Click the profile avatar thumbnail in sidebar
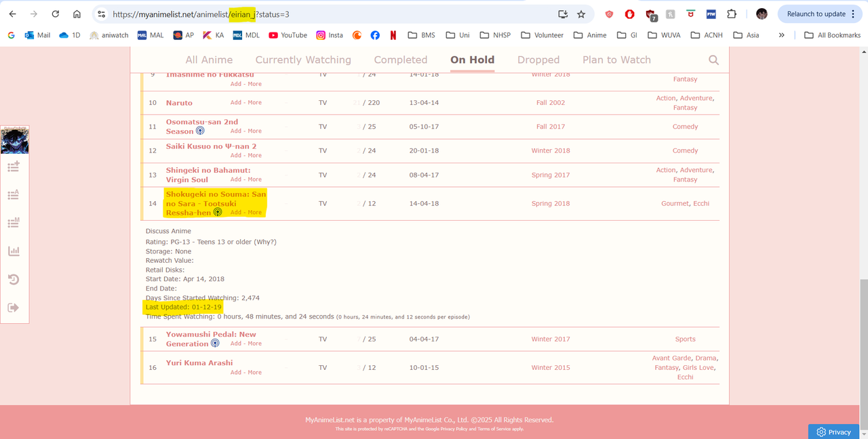 click(14, 140)
